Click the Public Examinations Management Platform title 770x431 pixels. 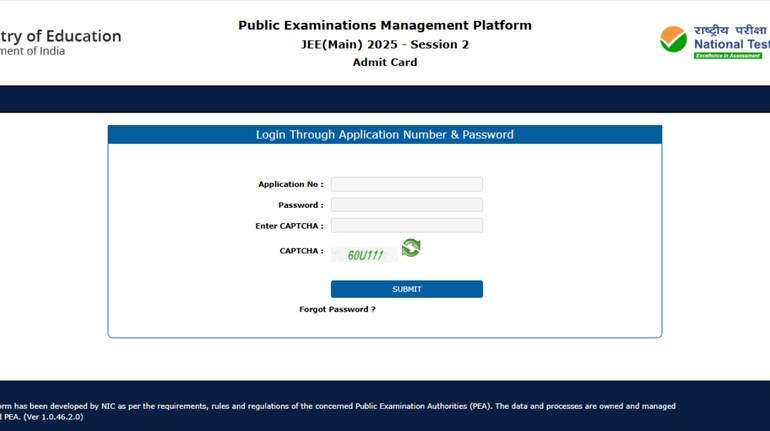[x=384, y=25]
